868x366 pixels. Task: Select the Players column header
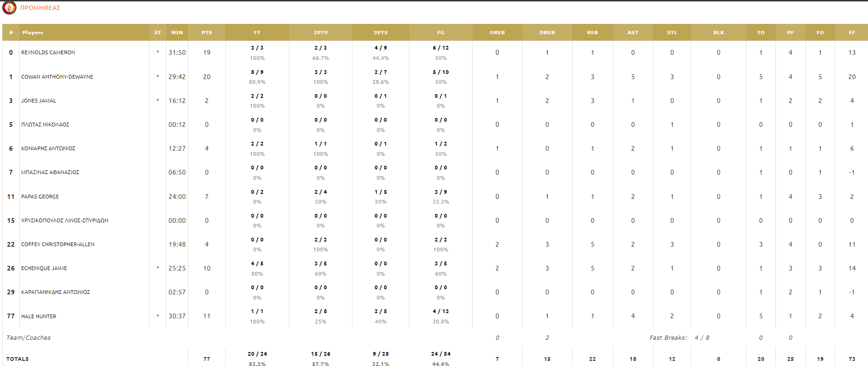point(33,33)
